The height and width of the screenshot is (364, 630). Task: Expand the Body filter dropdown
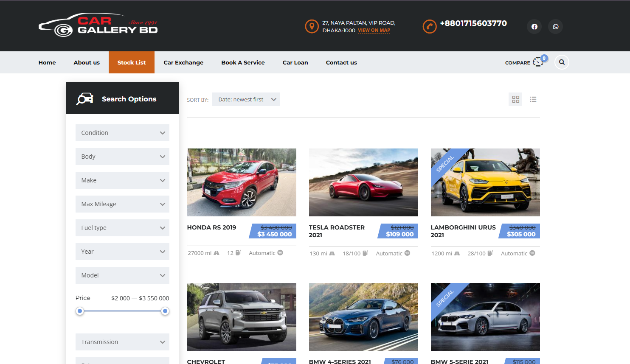pos(122,157)
